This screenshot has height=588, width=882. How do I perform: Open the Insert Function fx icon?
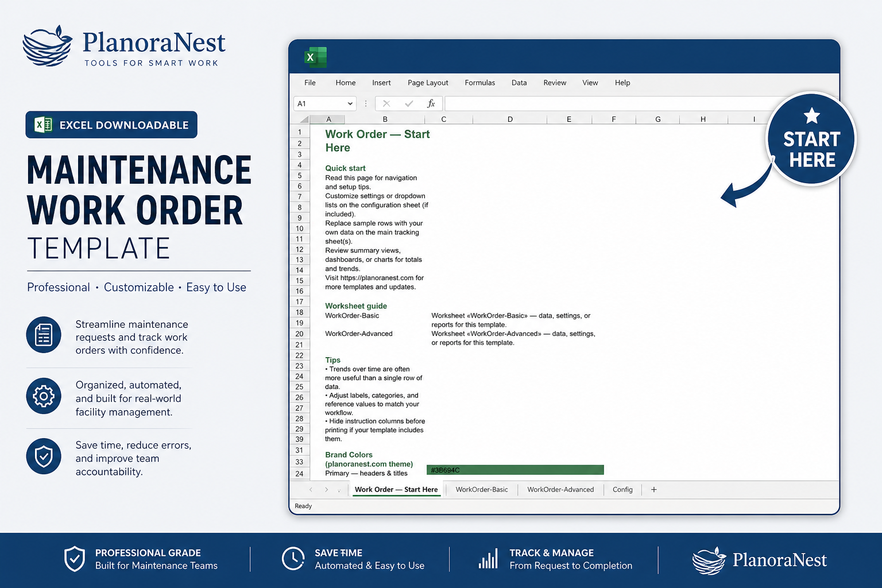pos(431,104)
